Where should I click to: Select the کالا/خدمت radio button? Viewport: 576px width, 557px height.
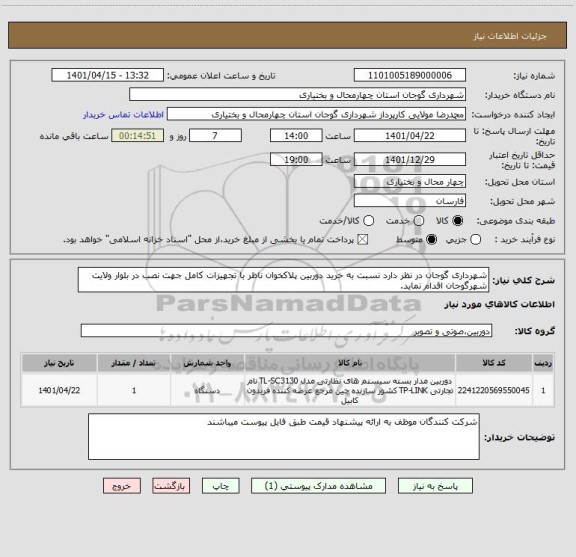368,220
